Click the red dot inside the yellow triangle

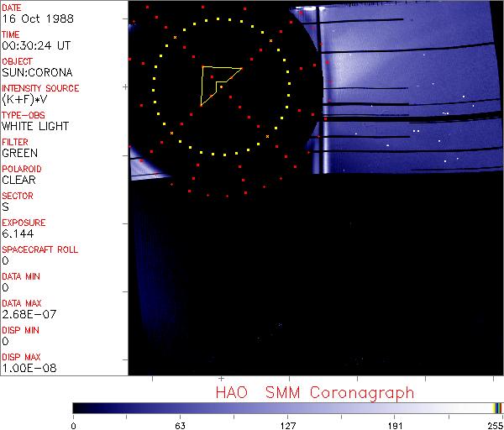click(x=212, y=77)
